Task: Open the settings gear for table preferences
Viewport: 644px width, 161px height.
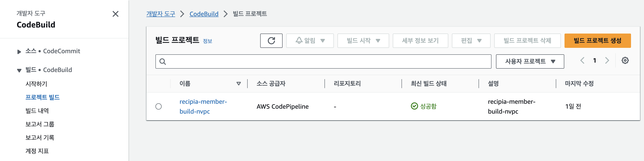Action: click(x=624, y=60)
